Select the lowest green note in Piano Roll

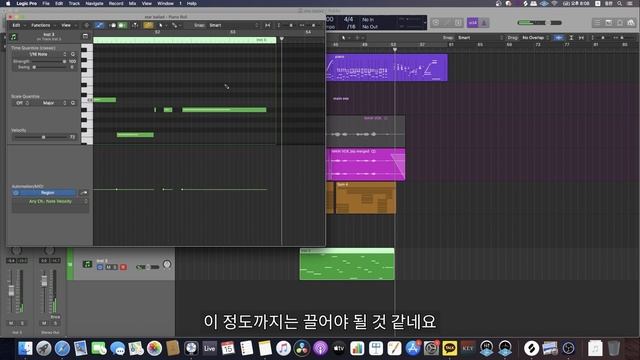tap(135, 135)
